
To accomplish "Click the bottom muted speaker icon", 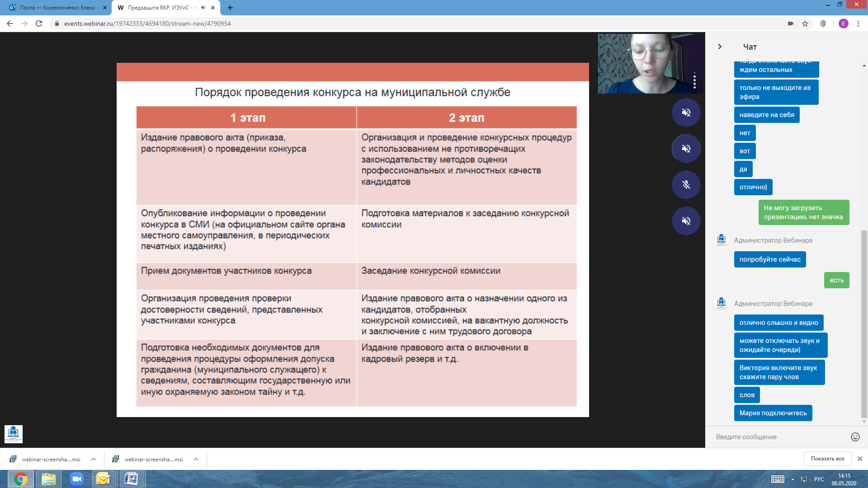I will (x=686, y=221).
